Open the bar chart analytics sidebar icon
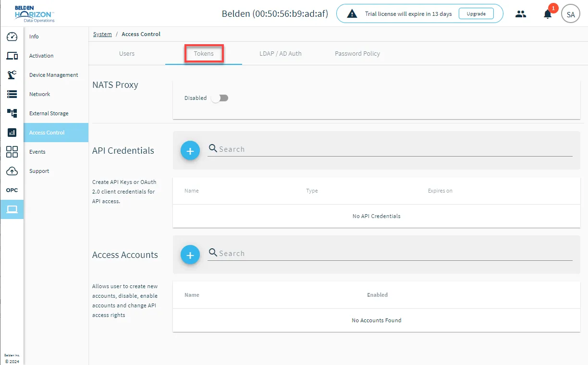The width and height of the screenshot is (588, 365). [x=12, y=133]
